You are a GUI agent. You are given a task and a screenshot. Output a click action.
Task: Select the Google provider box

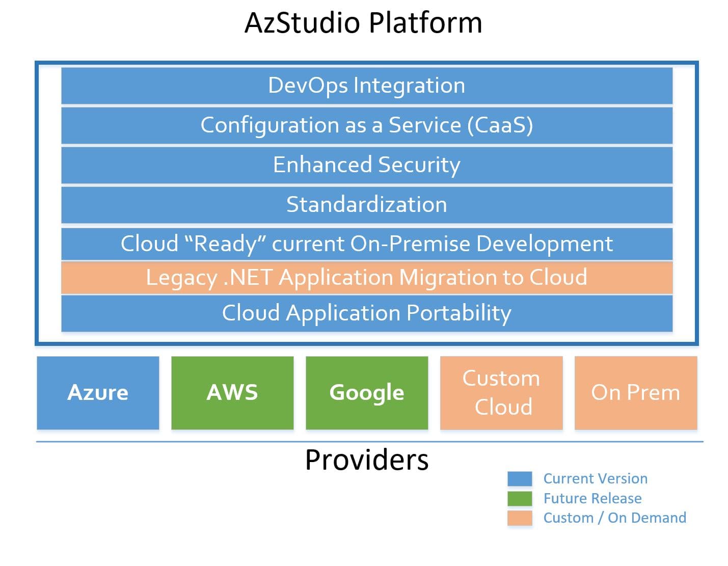click(x=367, y=393)
